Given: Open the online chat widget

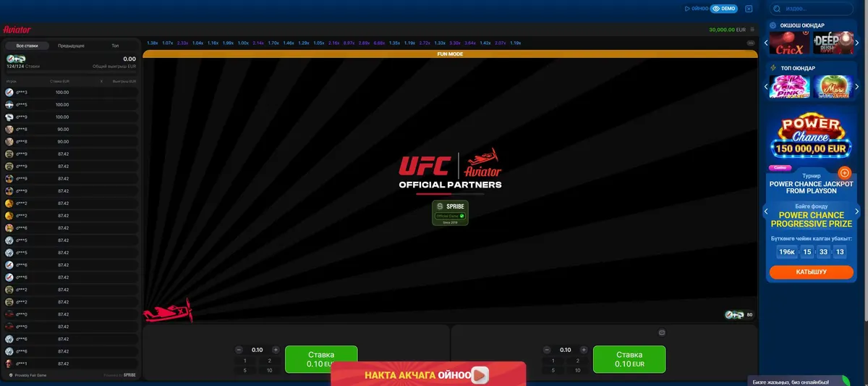Looking at the screenshot, I should 799,381.
